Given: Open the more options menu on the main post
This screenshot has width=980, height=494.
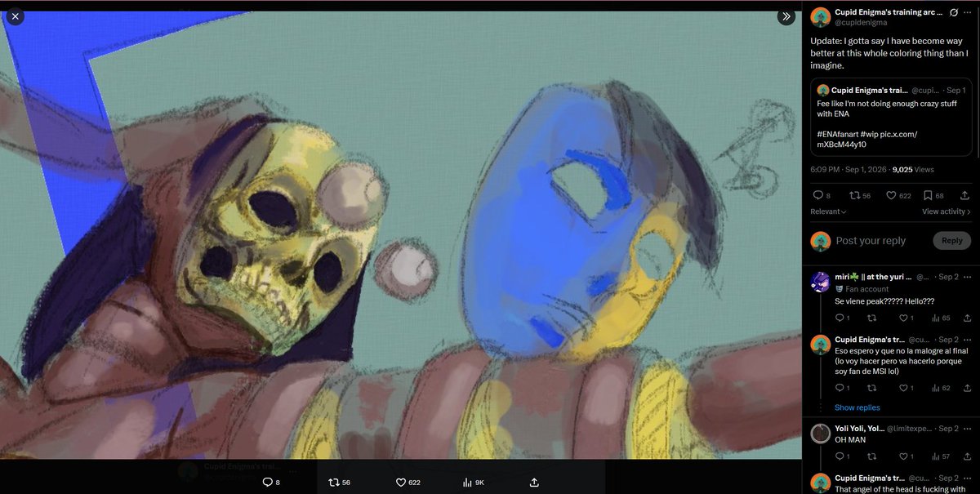Looking at the screenshot, I should click(x=967, y=13).
